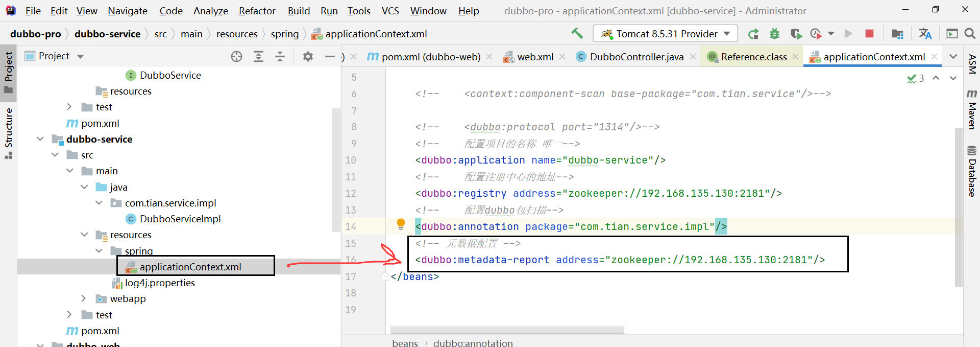Click the beans breadcrumb at editor bottom

pyautogui.click(x=405, y=343)
